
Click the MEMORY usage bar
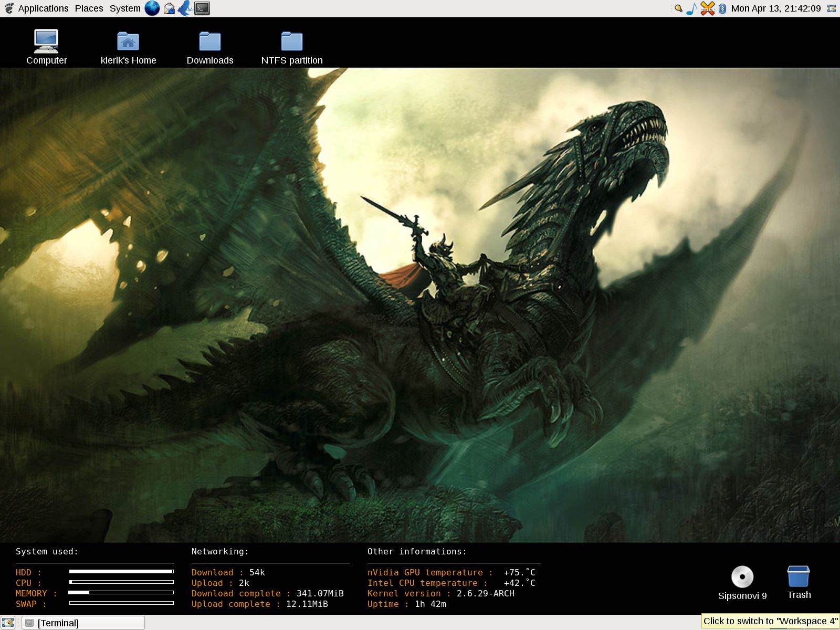point(121,592)
